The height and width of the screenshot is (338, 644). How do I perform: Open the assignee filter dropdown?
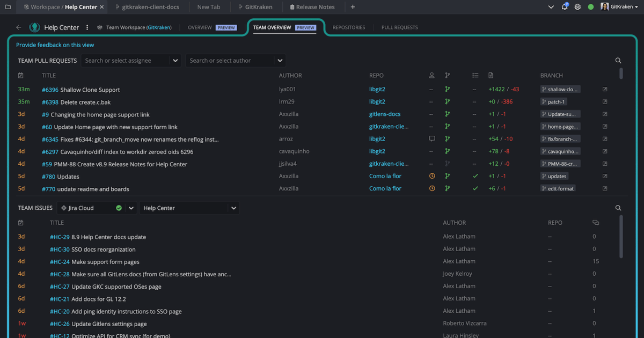[175, 61]
